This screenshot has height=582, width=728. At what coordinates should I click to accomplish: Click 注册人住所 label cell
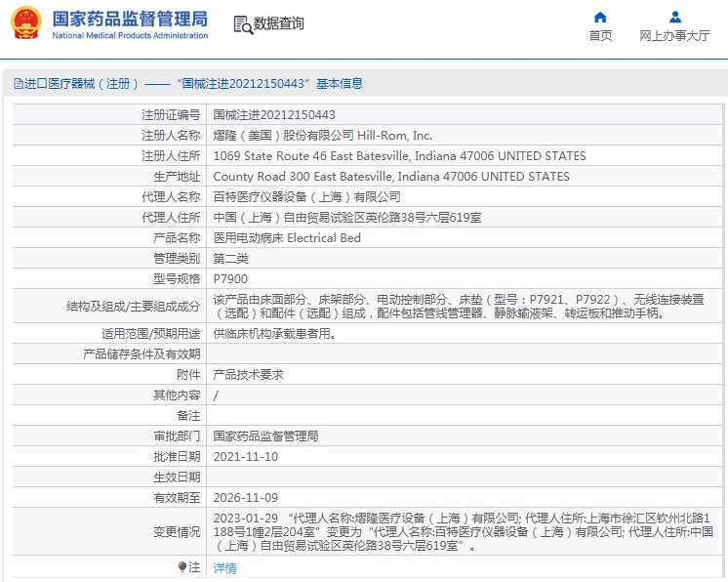tap(109, 155)
